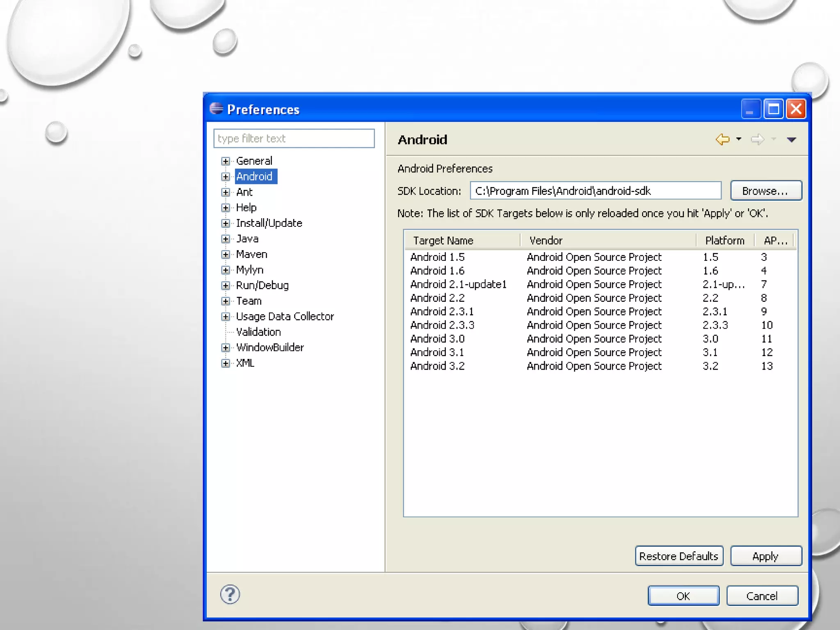This screenshot has height=630, width=840.
Task: Select the General preferences category
Action: [254, 161]
